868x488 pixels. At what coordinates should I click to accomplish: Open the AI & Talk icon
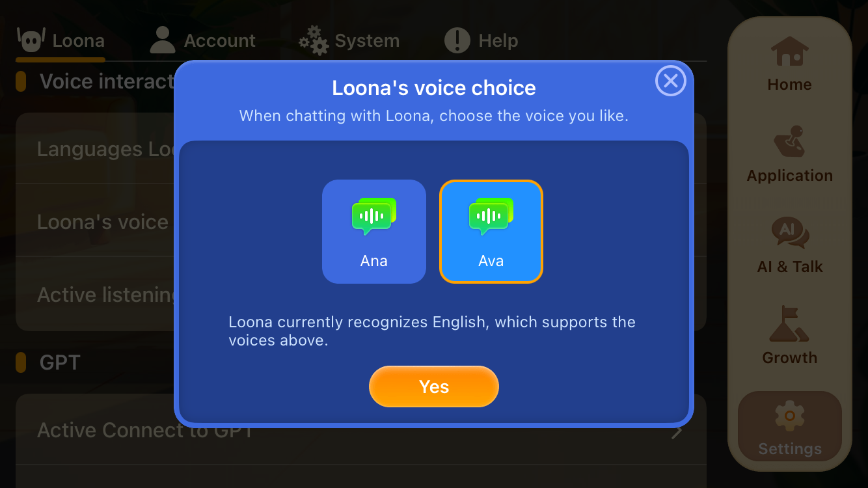789,233
